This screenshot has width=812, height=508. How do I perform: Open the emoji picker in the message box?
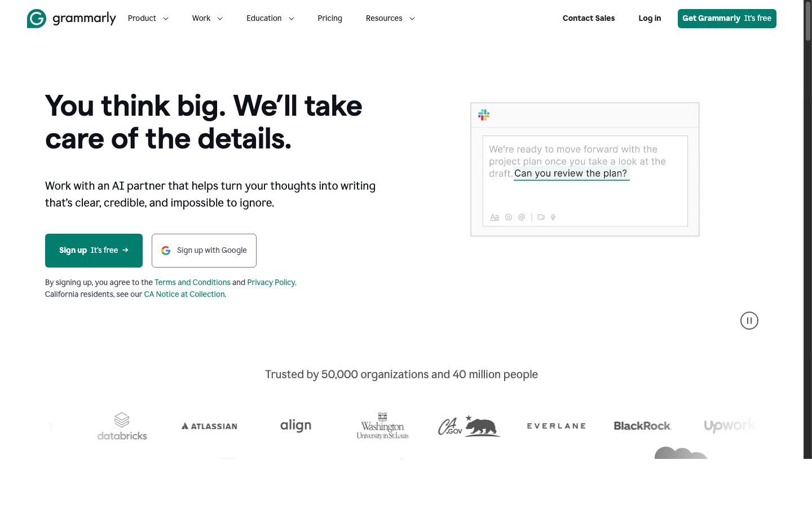pyautogui.click(x=508, y=217)
